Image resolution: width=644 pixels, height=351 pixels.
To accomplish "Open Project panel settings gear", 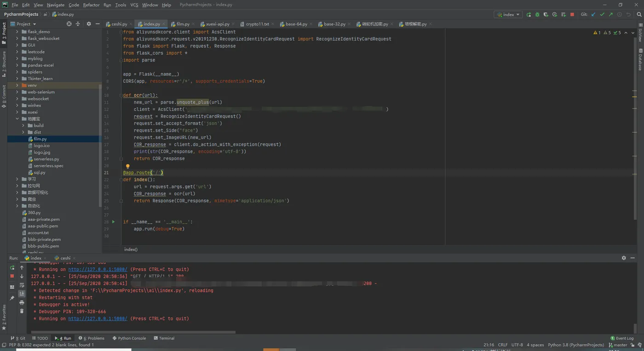I will tap(89, 24).
